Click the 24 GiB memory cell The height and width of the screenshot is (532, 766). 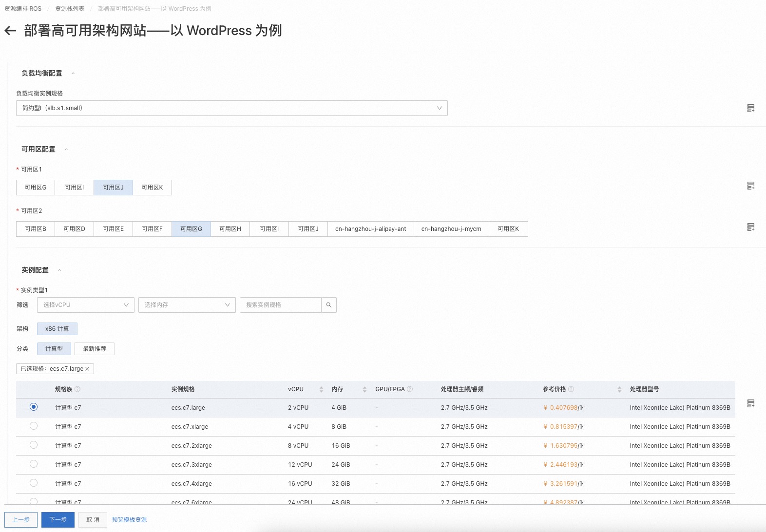pos(341,465)
